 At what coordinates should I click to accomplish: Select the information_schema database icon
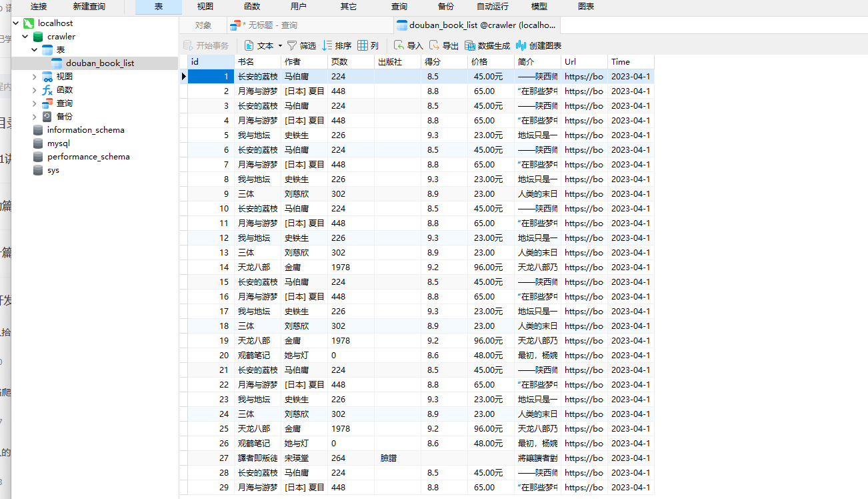(x=38, y=130)
